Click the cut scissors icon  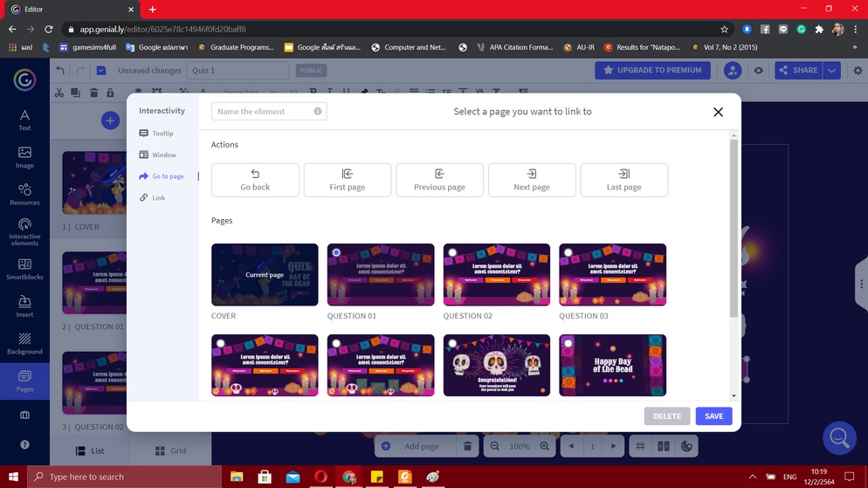point(59,93)
